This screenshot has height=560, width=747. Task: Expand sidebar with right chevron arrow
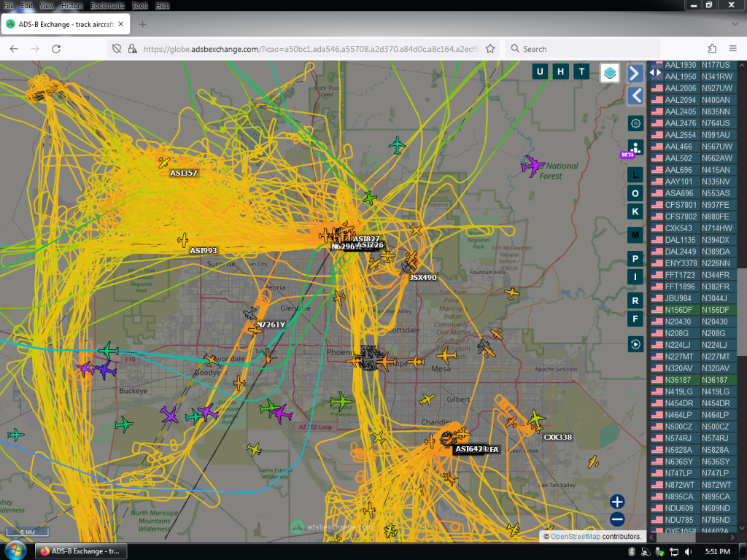(635, 74)
